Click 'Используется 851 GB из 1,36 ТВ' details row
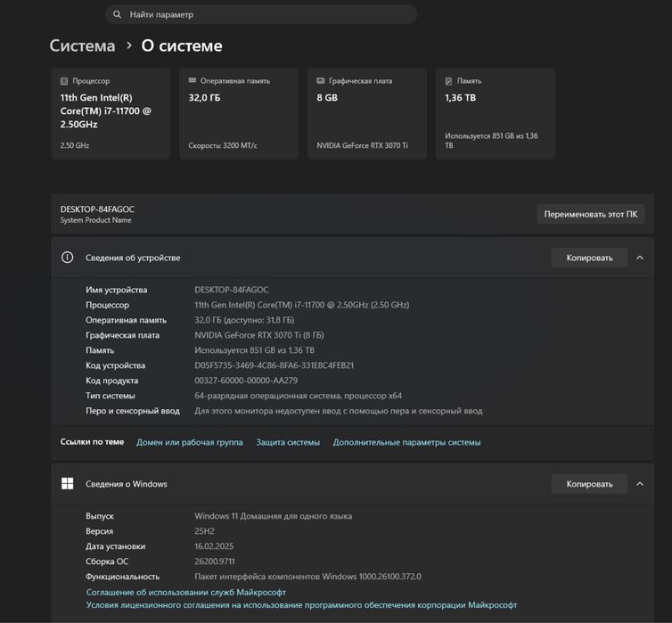Screen dimensions: 672x623 click(x=255, y=350)
